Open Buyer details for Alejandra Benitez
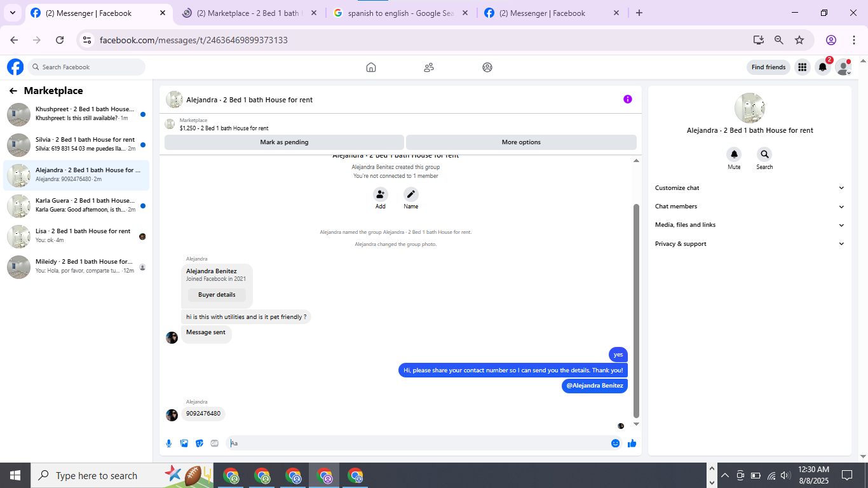868x488 pixels. point(217,295)
